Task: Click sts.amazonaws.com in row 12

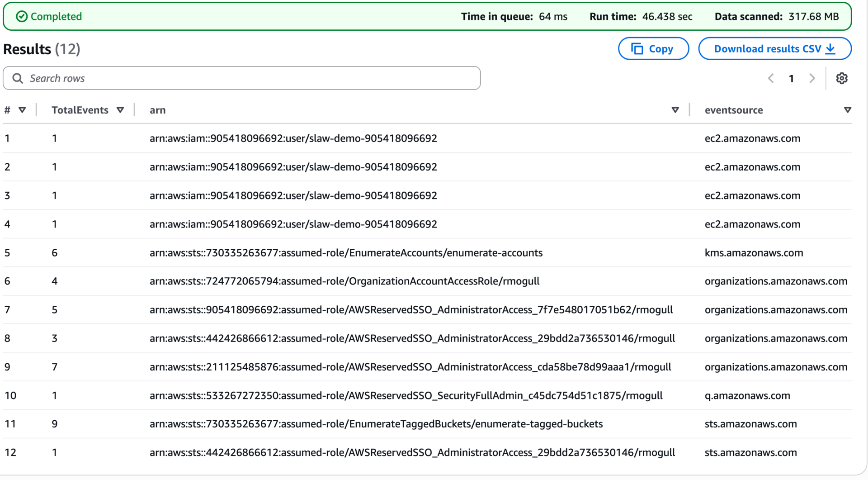Action: pyautogui.click(x=750, y=452)
